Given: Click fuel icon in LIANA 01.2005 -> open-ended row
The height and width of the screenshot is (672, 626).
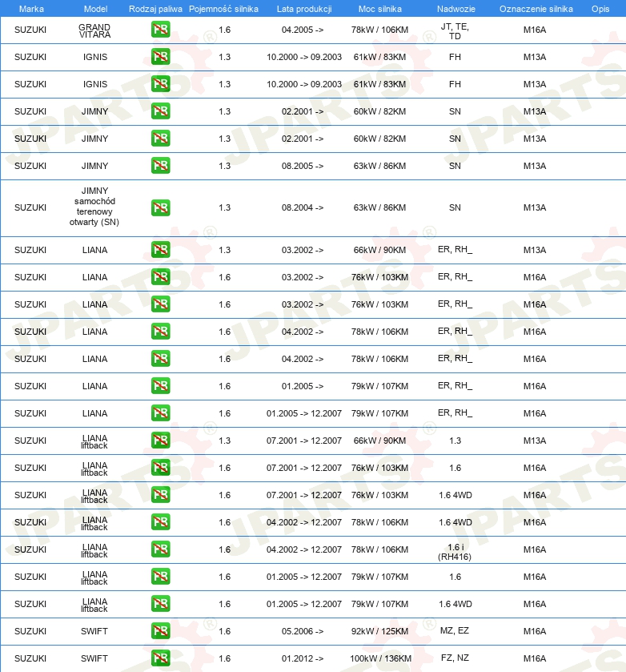Looking at the screenshot, I should [161, 386].
